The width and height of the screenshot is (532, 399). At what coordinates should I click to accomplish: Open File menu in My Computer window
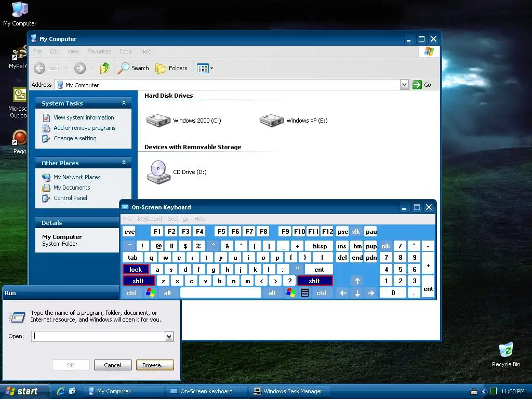pyautogui.click(x=37, y=51)
